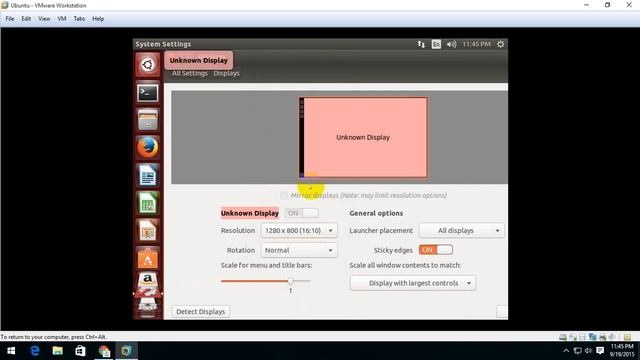Screen dimensions: 640x360
Task: Click the network indicator in Ubuntu top panel
Action: click(421, 44)
